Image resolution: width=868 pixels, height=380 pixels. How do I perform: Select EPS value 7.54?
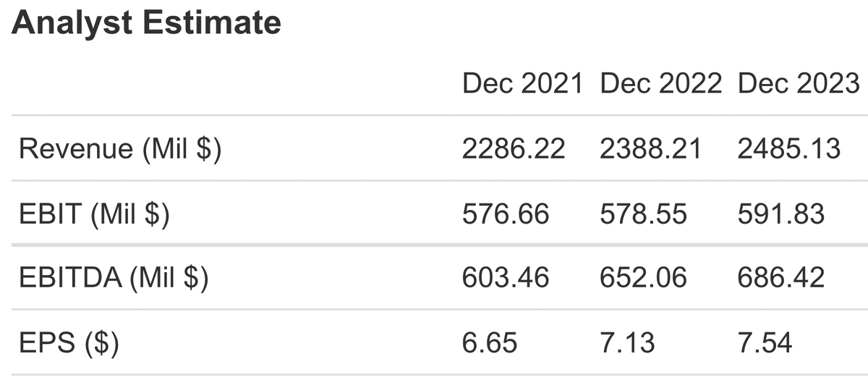(765, 342)
